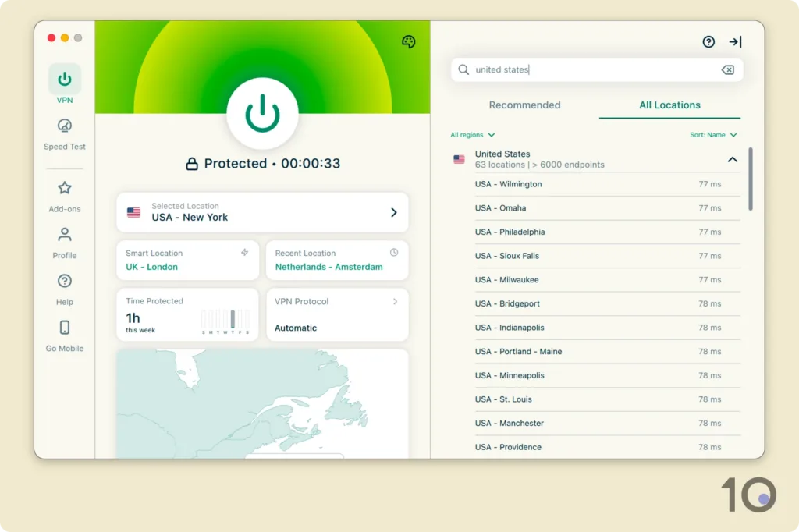Click the location list scrollbar
Image resolution: width=799 pixels, height=532 pixels.
751,179
